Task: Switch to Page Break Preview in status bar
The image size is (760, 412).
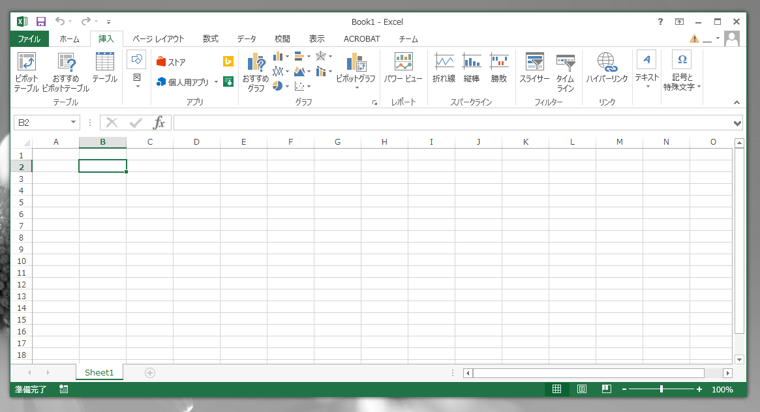Action: (x=606, y=389)
